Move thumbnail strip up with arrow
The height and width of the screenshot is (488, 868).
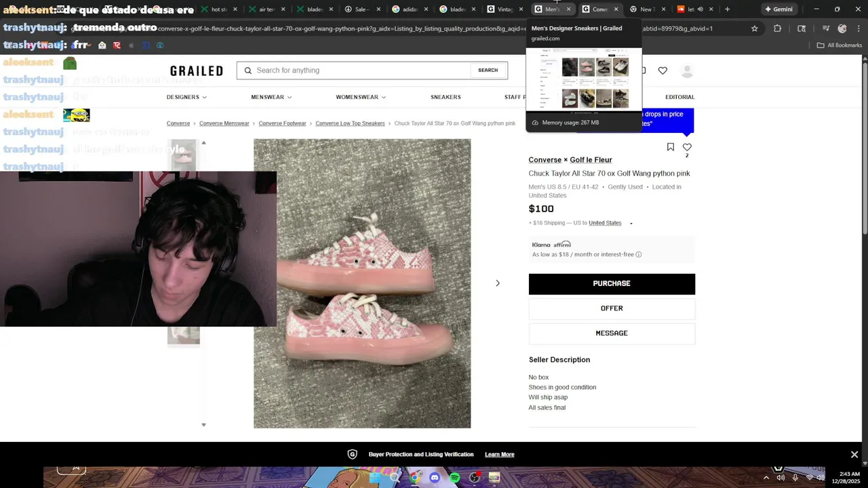(x=203, y=143)
